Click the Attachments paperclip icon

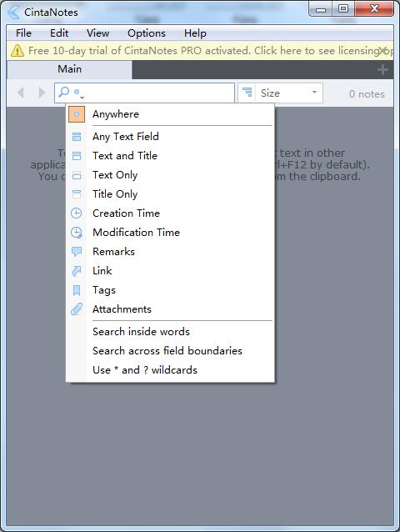click(x=77, y=309)
